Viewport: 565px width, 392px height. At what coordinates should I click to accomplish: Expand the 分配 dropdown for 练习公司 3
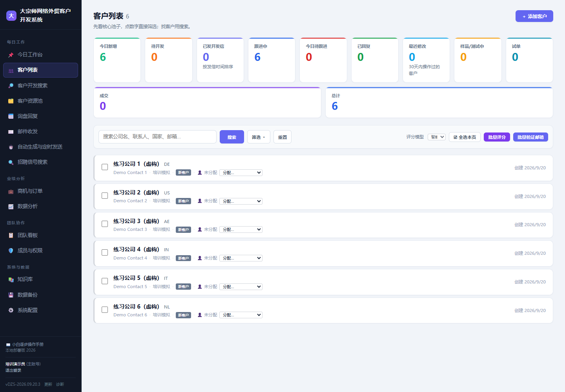coord(241,229)
